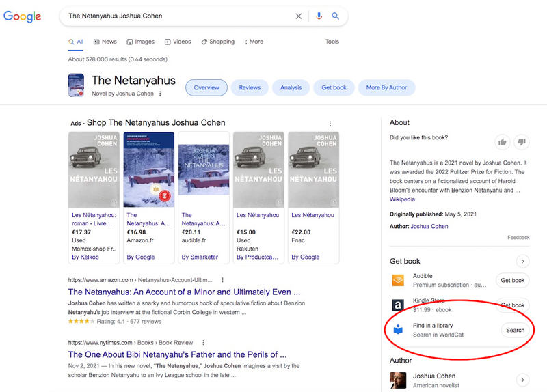The height and width of the screenshot is (392, 547).
Task: Open the Tools options
Action: (x=332, y=42)
